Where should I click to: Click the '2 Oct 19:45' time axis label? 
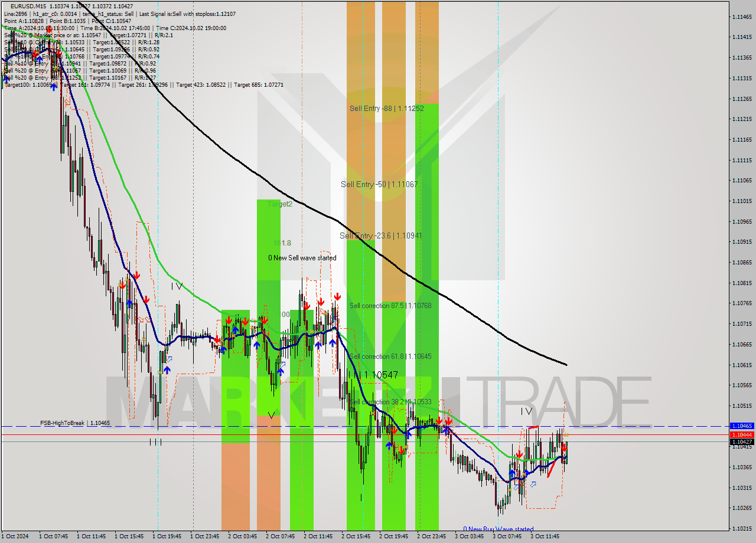[394, 537]
